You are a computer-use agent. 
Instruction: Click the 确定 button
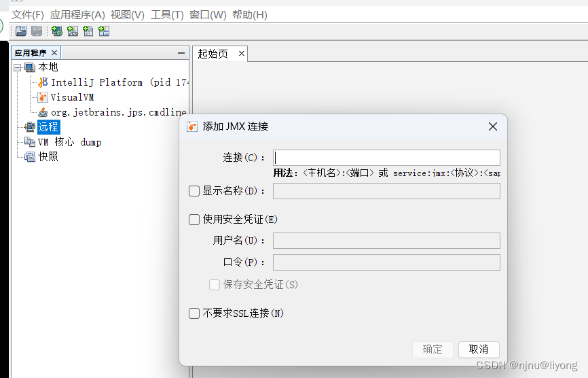(433, 349)
